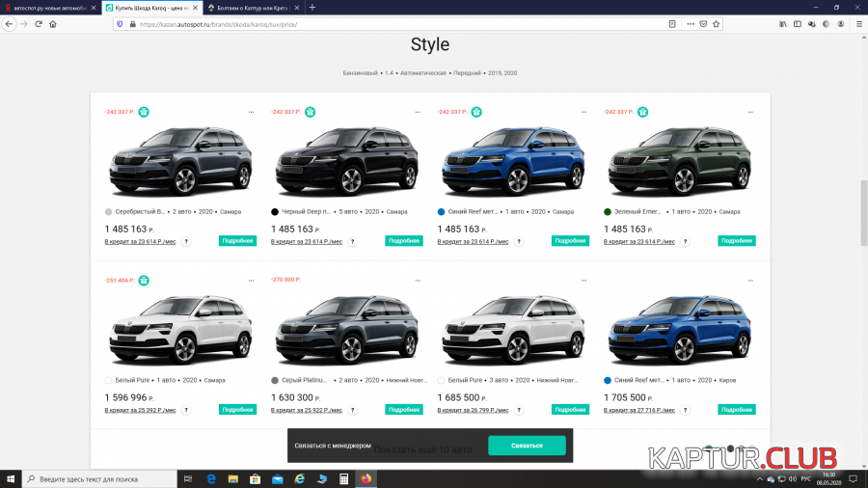This screenshot has width=868, height=488.
Task: Click "Подробнее" for the blue Reef Karoq in Самара
Action: (571, 241)
